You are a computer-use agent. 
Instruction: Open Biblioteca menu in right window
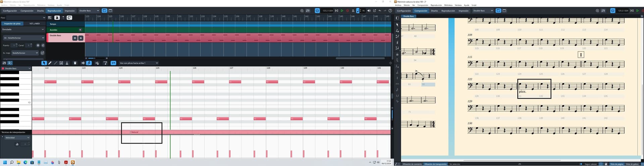click(448, 5)
